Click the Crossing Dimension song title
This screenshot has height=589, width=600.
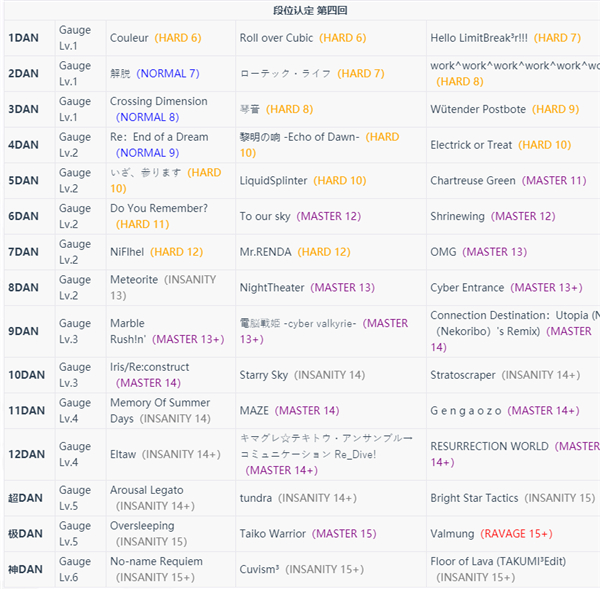(159, 102)
